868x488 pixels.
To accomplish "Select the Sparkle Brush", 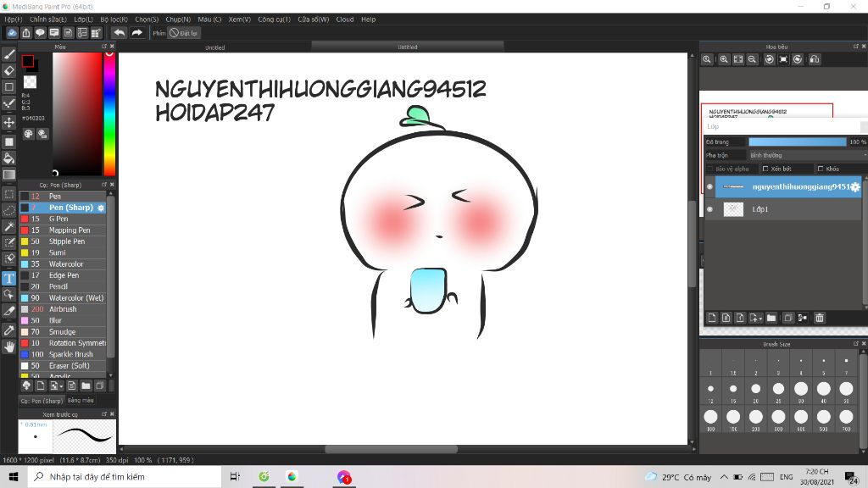I will pyautogui.click(x=63, y=354).
